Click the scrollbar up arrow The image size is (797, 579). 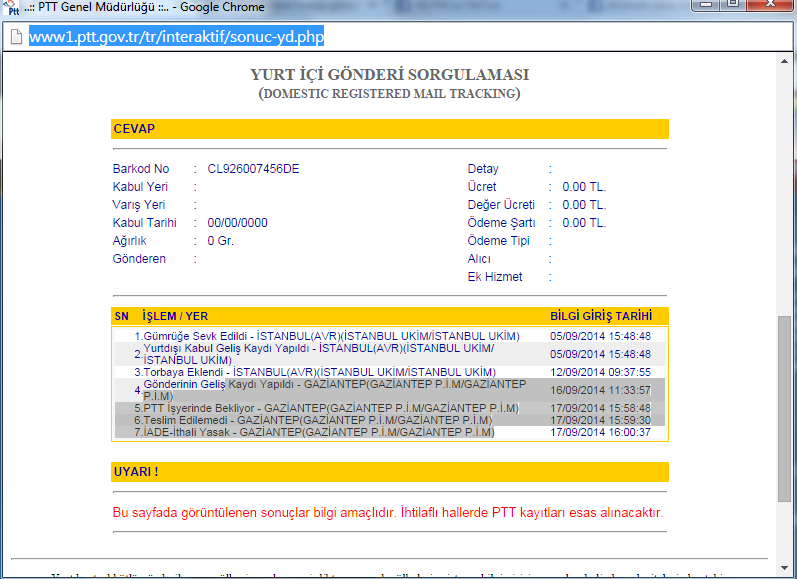coord(784,61)
